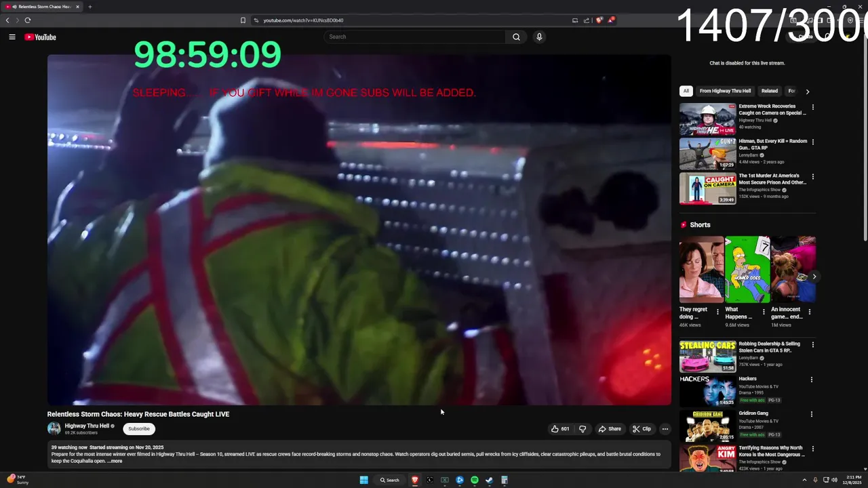The height and width of the screenshot is (488, 868).
Task: Open the Calculator taskbar icon
Action: (505, 480)
